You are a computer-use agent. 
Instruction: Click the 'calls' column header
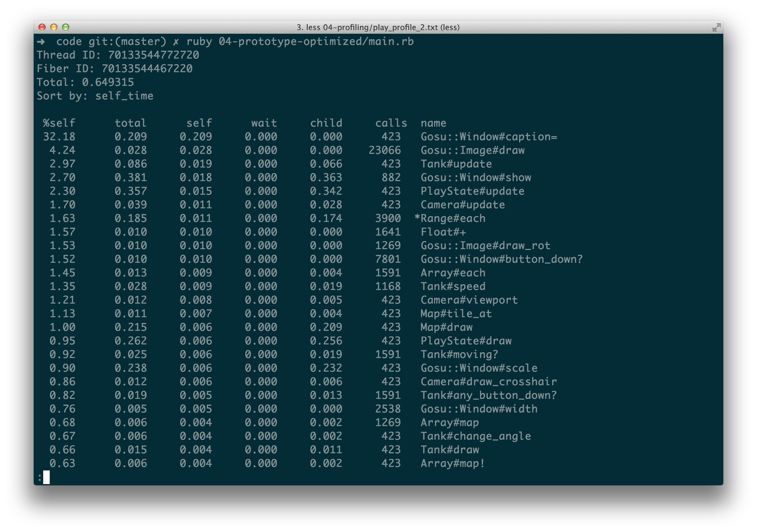(x=391, y=123)
